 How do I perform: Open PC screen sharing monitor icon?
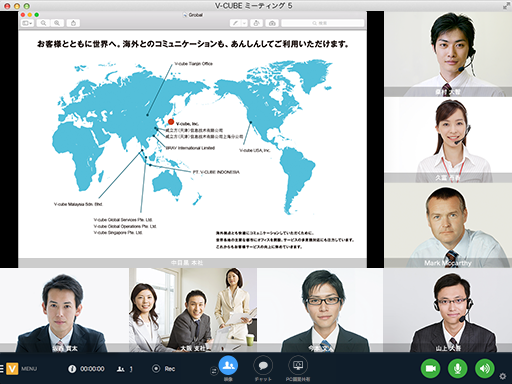(x=298, y=366)
